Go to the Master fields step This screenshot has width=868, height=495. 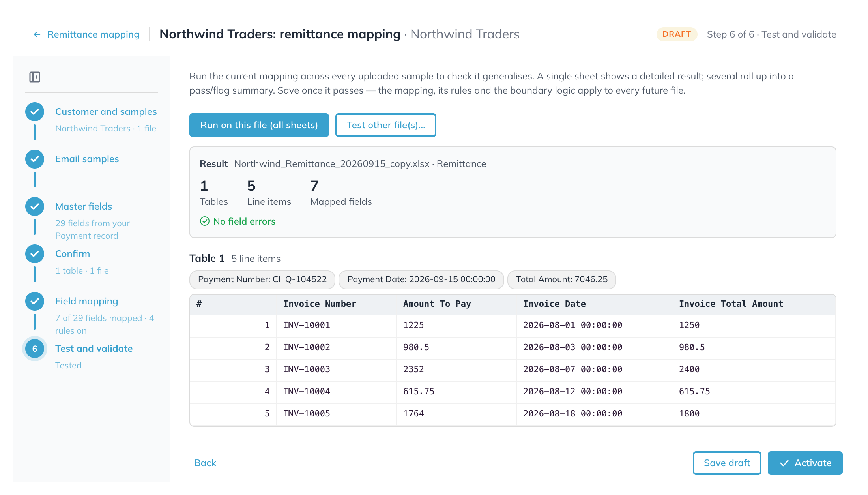(x=84, y=206)
